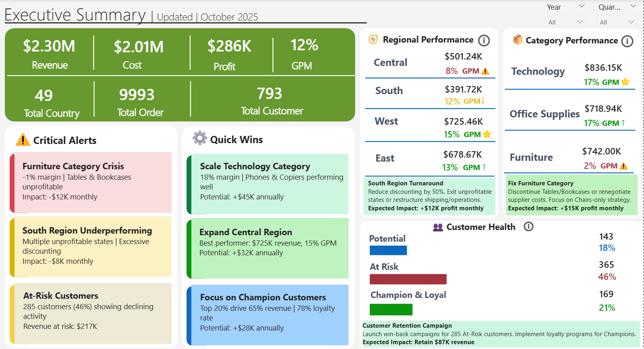Open the Customer Health info icon
The image size is (644, 349).
coord(529,227)
